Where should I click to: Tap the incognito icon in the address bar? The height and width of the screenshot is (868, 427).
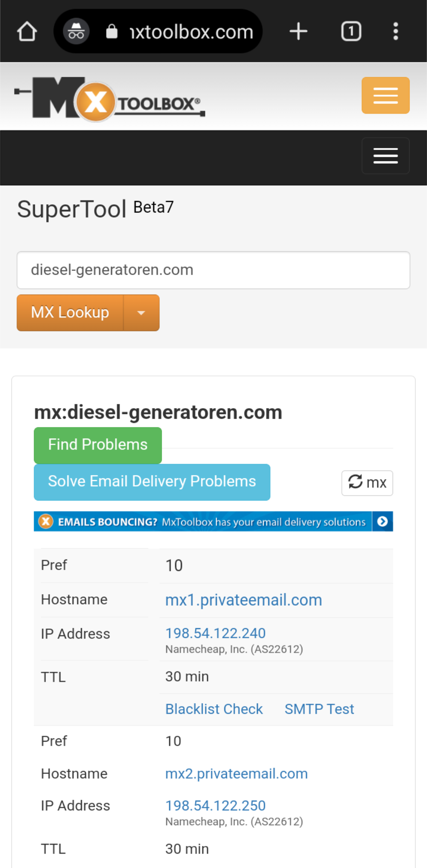75,31
